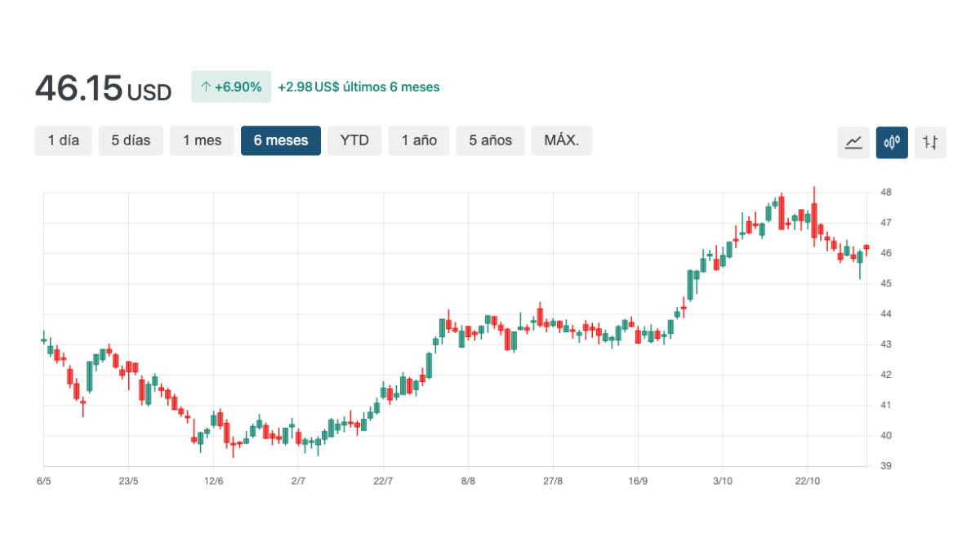Switch to the line chart view
Image resolution: width=980 pixels, height=551 pixels.
click(x=853, y=142)
